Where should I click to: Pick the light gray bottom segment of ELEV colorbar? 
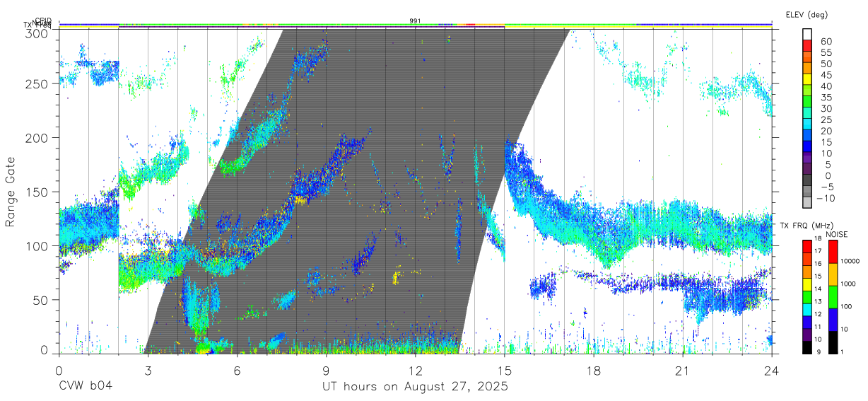(x=807, y=202)
